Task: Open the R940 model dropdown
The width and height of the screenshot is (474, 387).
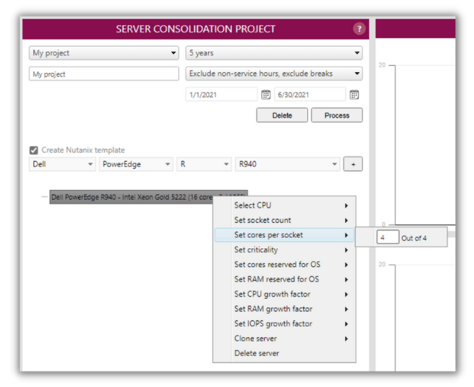Action: coord(287,164)
